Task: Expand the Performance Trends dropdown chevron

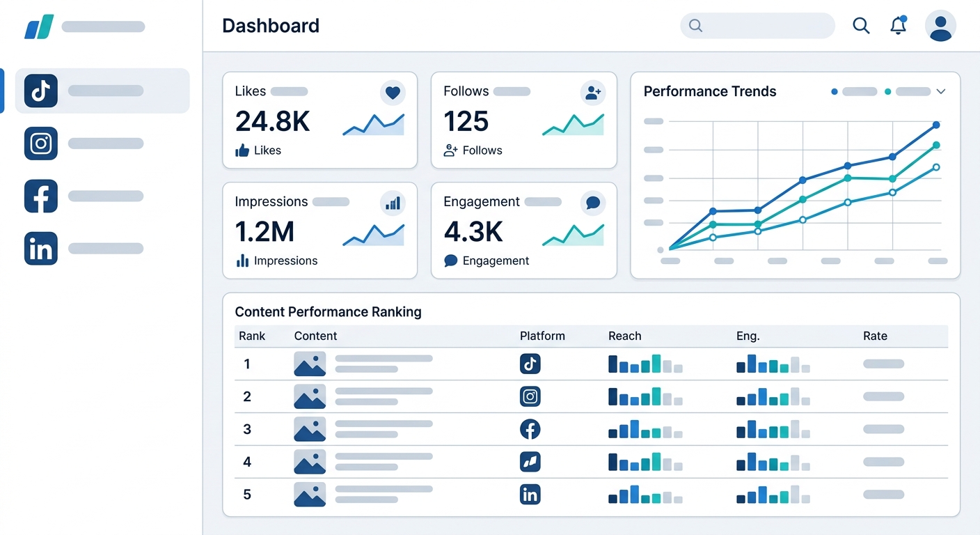Action: pos(941,91)
